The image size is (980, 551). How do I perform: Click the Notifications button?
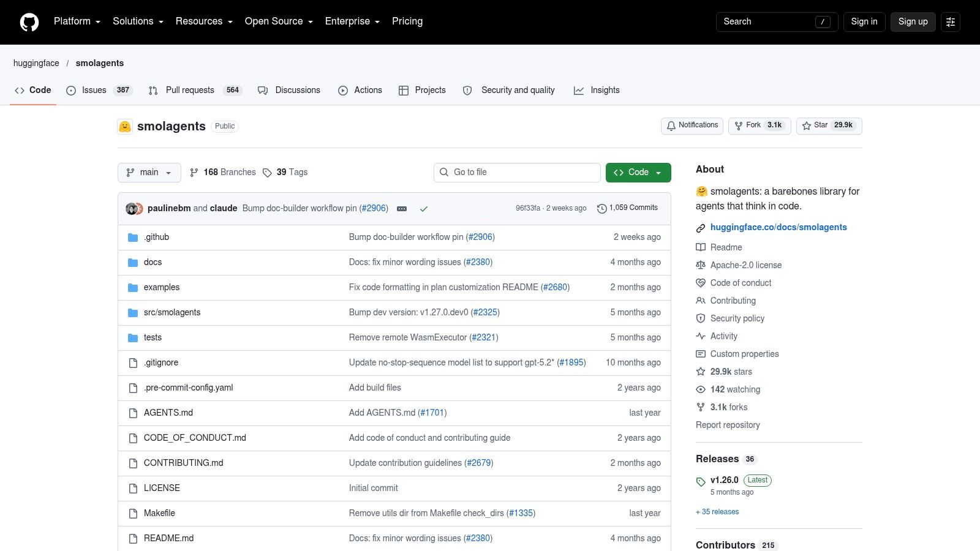692,126
